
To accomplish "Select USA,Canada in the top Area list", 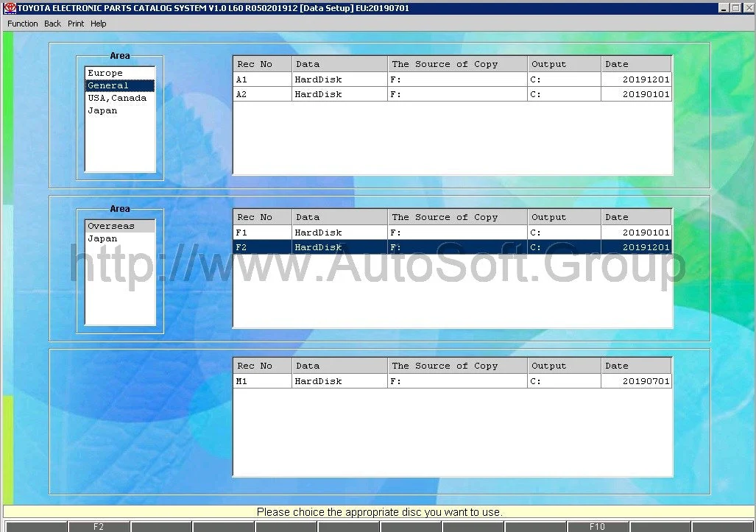I will pyautogui.click(x=117, y=98).
